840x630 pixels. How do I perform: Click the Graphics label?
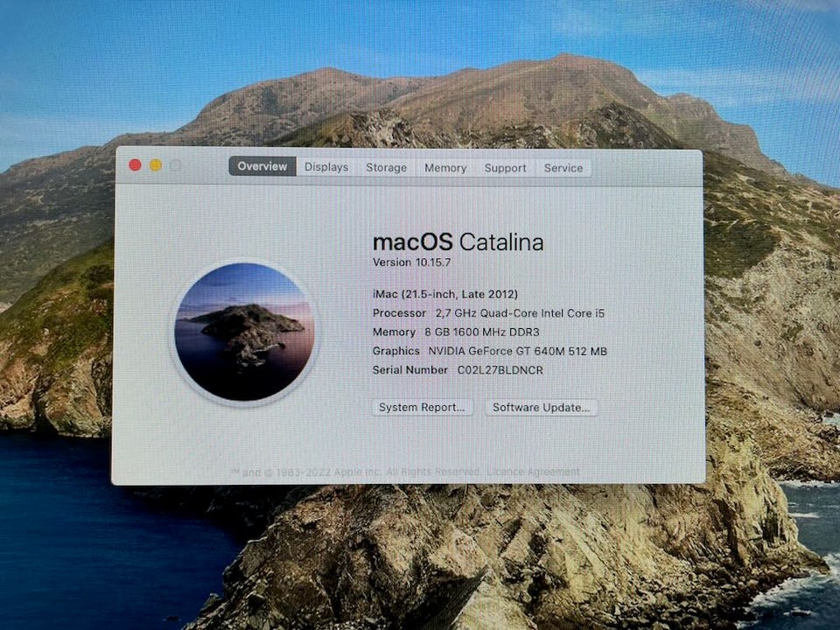pyautogui.click(x=395, y=351)
